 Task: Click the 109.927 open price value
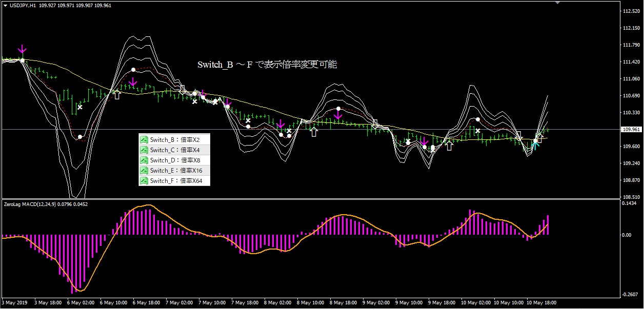click(47, 5)
